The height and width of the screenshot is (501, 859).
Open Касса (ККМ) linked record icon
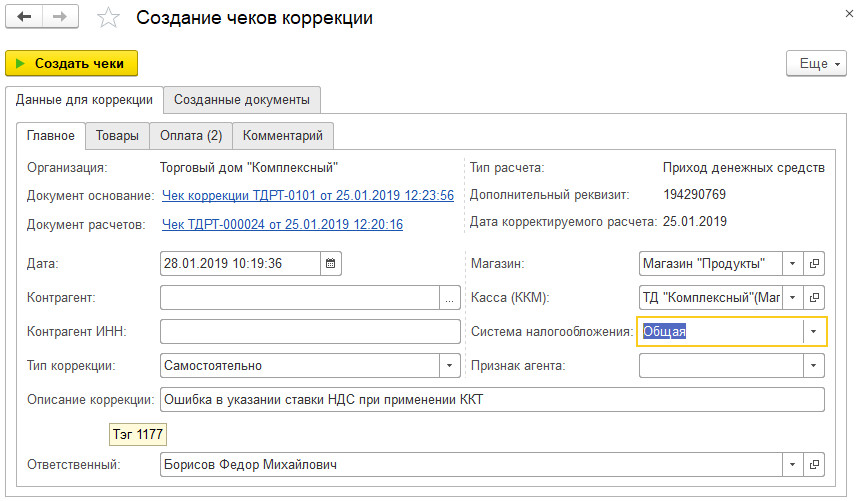[x=815, y=297]
